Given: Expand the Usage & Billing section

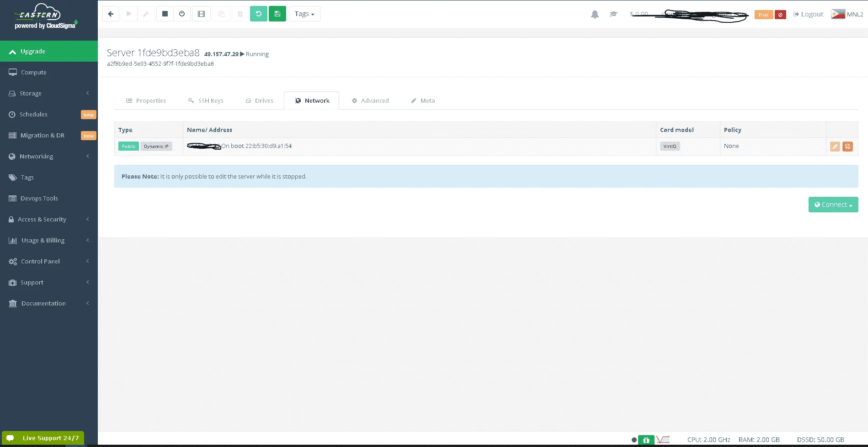Looking at the screenshot, I should [x=49, y=240].
